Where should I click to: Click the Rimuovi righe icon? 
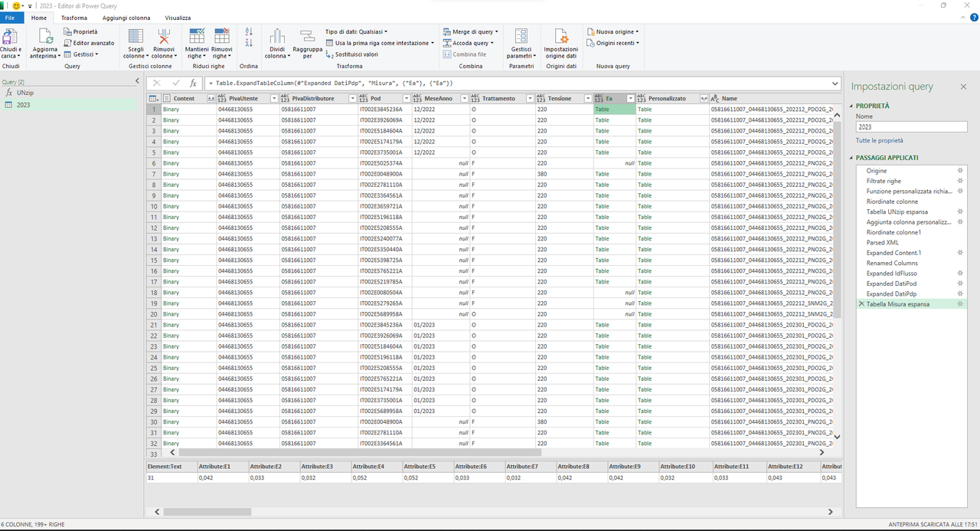222,36
